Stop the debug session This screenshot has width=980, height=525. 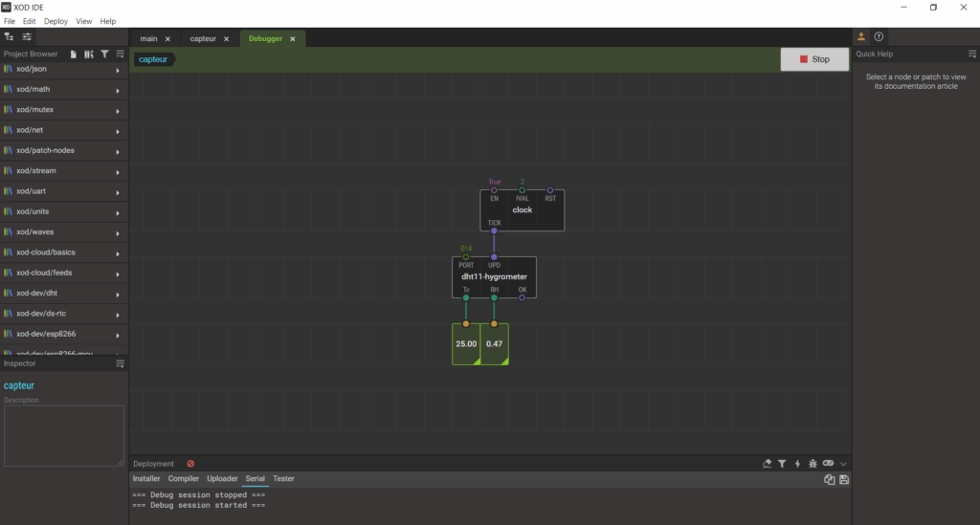(x=814, y=59)
